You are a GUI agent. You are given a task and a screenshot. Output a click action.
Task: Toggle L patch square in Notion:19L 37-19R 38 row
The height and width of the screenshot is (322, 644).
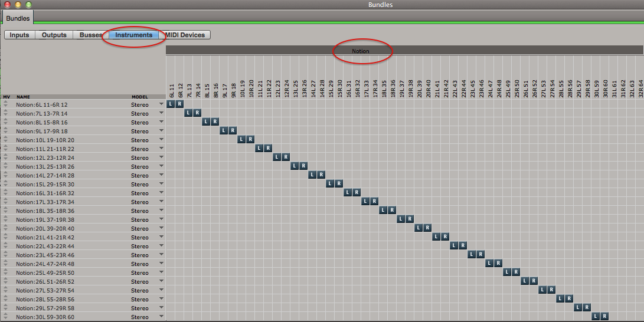point(401,219)
